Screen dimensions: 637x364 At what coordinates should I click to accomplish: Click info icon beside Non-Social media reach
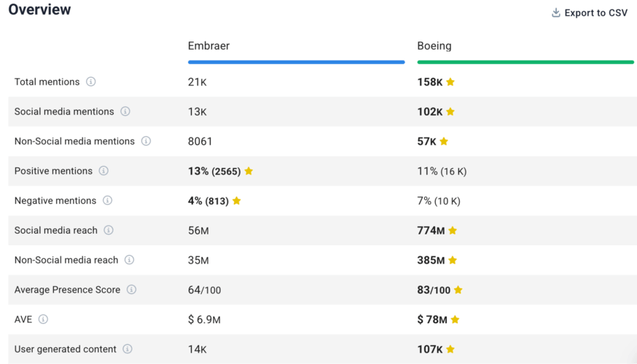(129, 260)
